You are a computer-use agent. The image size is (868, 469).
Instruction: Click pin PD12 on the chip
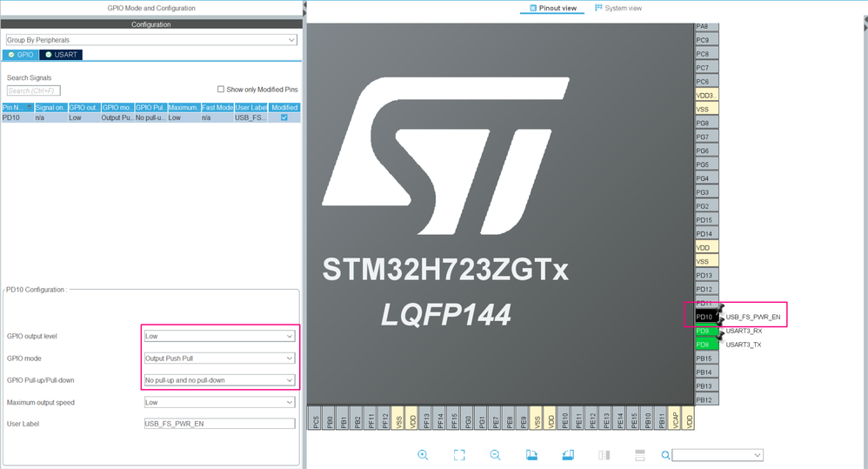706,289
